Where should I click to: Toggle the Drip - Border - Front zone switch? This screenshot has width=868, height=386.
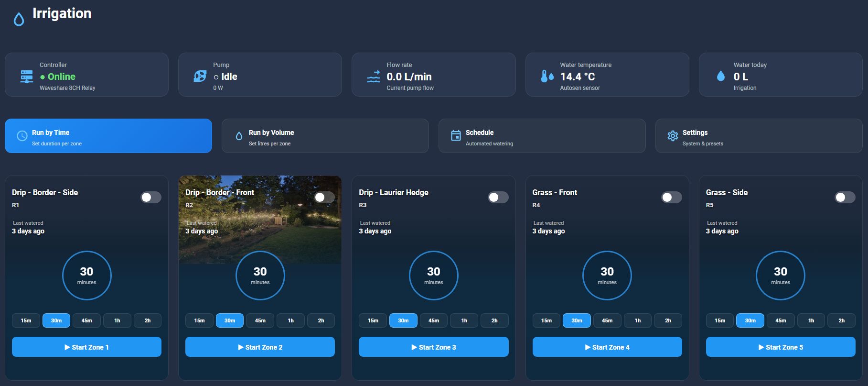point(324,197)
